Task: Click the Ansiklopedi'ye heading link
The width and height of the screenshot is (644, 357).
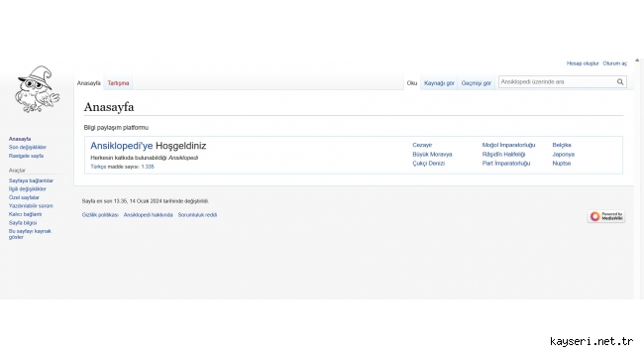Action: coord(122,146)
